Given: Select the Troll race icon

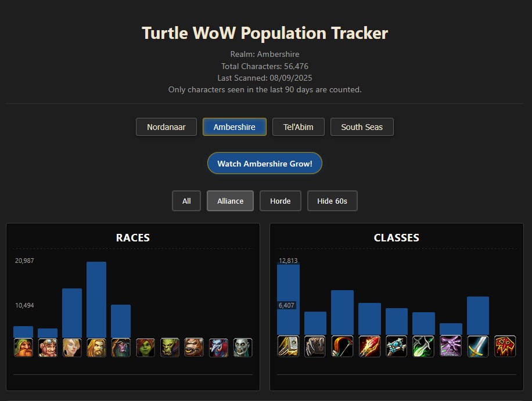Looking at the screenshot, I should (x=218, y=348).
